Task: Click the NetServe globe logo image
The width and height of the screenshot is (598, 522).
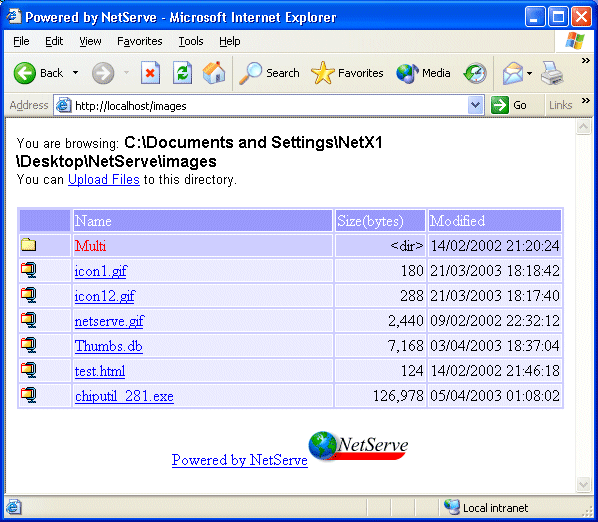Action: [x=358, y=445]
